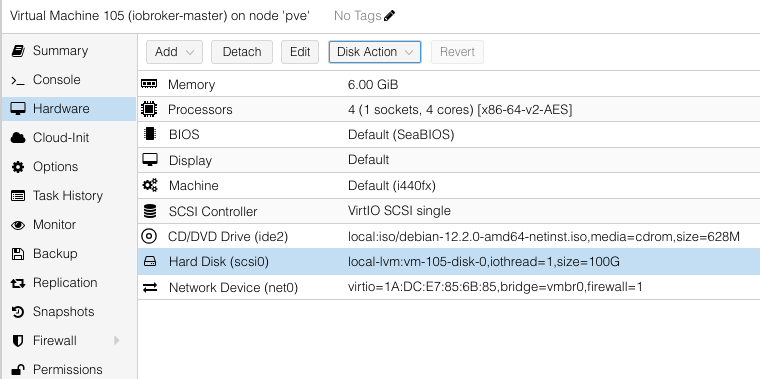Click the Backup floppy disk icon

[x=18, y=254]
